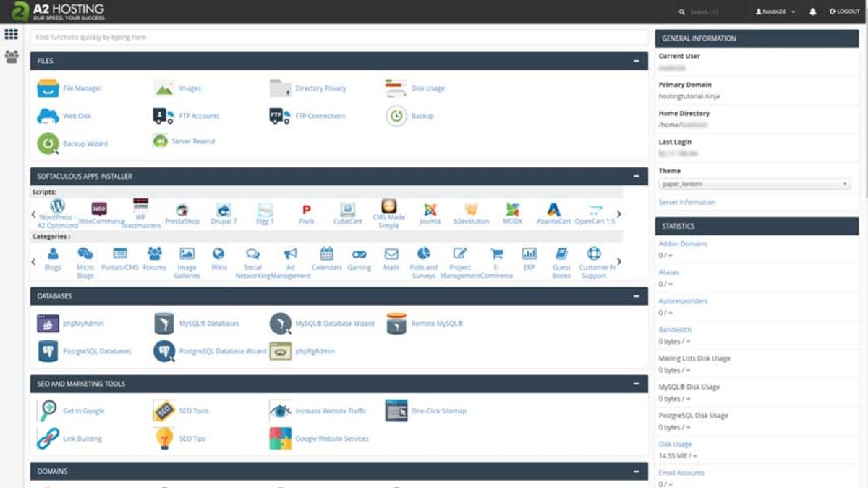The width and height of the screenshot is (868, 488).
Task: Collapse the Domains section
Action: click(637, 471)
